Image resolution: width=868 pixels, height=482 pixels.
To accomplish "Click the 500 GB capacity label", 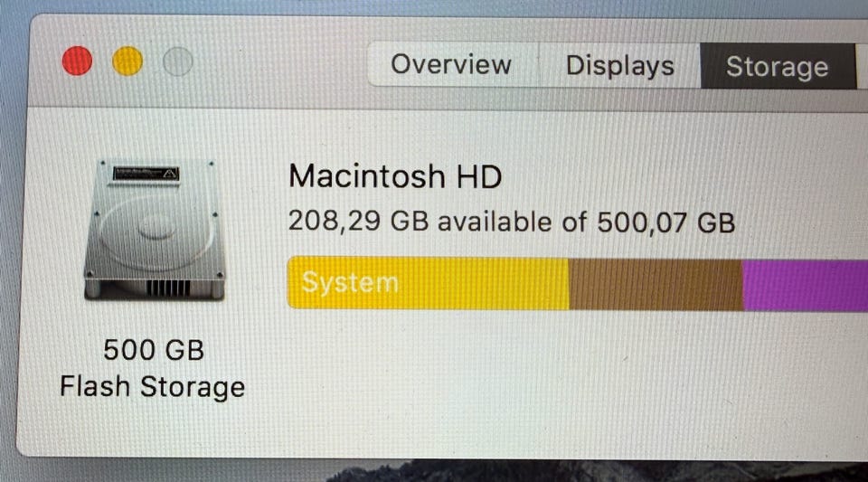I will pyautogui.click(x=154, y=350).
